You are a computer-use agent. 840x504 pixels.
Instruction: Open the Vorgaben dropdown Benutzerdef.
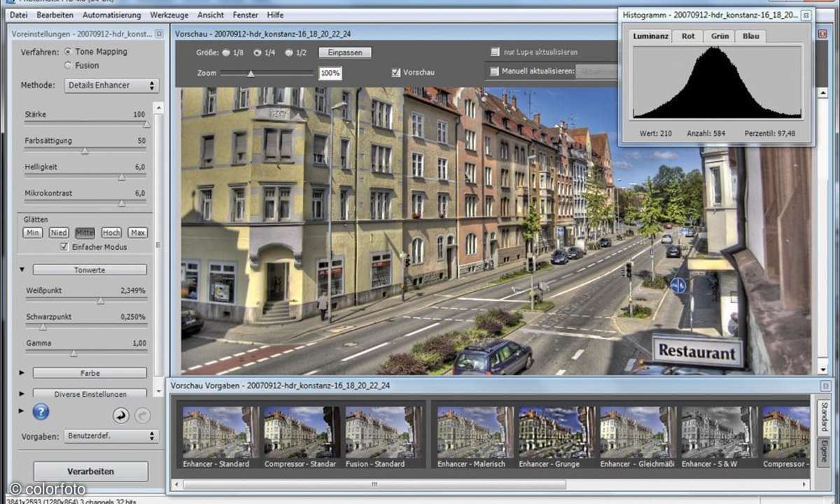tap(111, 436)
